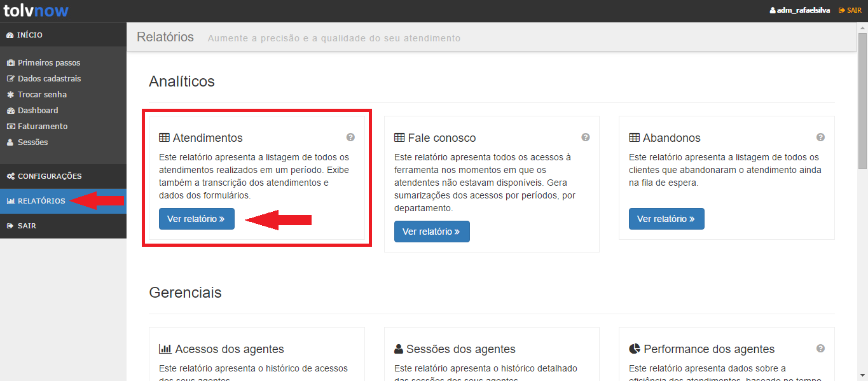Select Relatórios in the sidebar
The height and width of the screenshot is (381, 868).
(x=41, y=201)
